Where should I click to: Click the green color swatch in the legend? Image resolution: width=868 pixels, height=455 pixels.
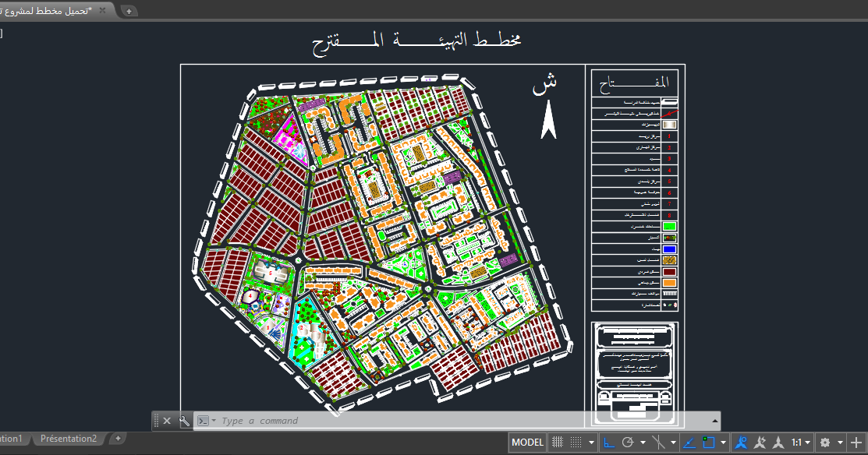pyautogui.click(x=668, y=226)
